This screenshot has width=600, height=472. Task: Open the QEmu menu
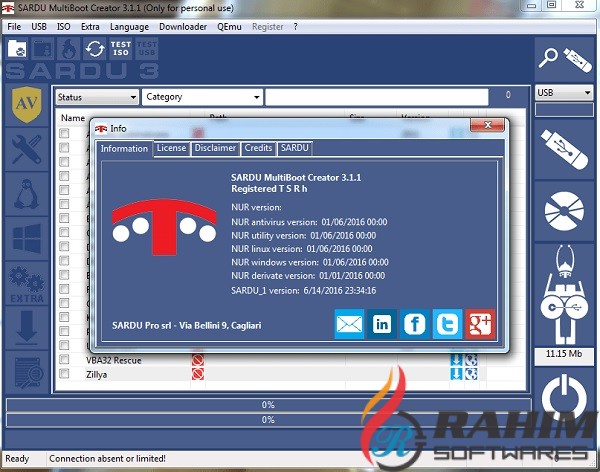[229, 27]
